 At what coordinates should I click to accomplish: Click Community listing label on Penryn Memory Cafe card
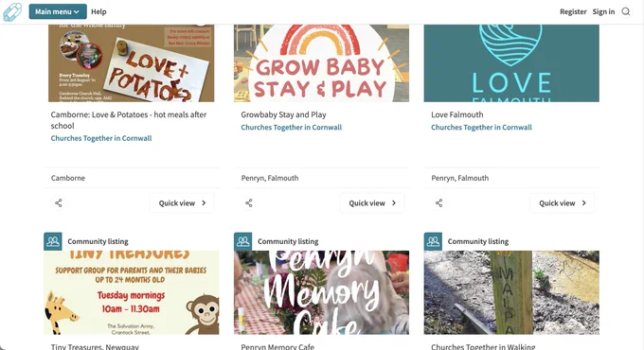(288, 241)
